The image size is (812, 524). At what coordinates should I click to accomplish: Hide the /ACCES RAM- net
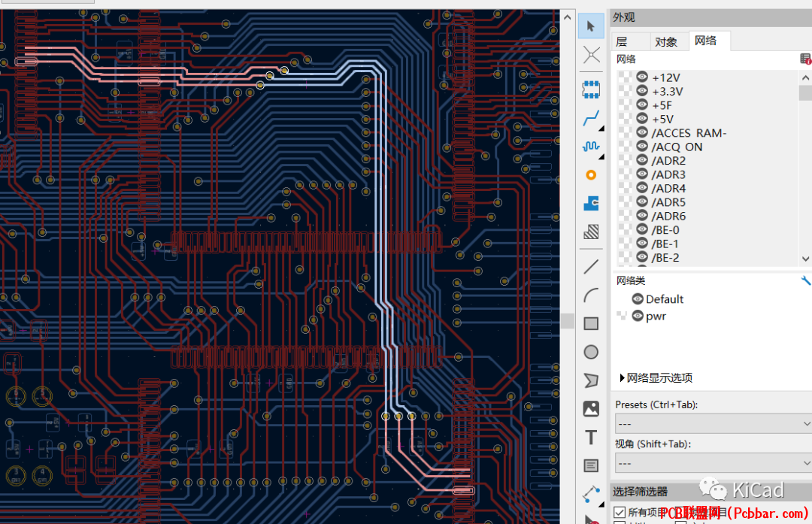(x=642, y=132)
